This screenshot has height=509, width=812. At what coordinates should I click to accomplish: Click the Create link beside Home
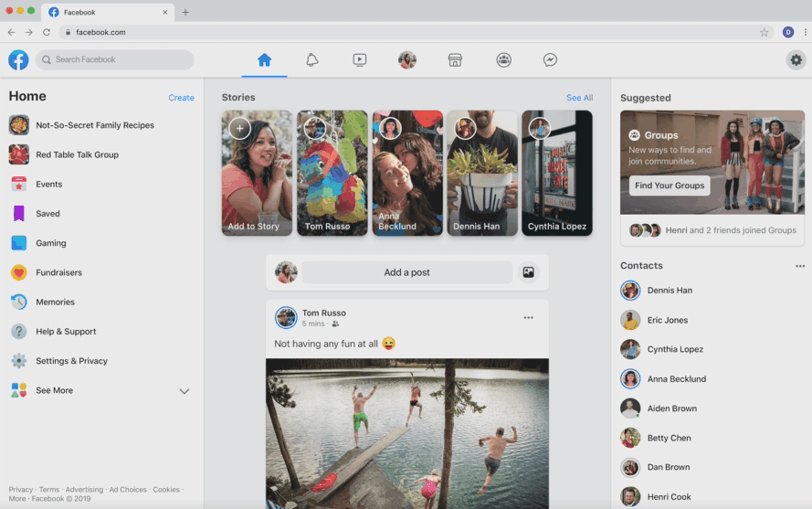181,98
